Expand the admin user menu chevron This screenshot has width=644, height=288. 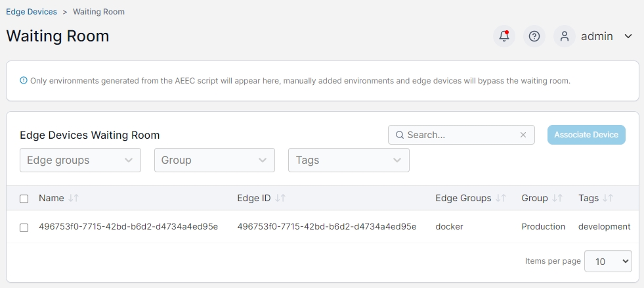tap(628, 36)
